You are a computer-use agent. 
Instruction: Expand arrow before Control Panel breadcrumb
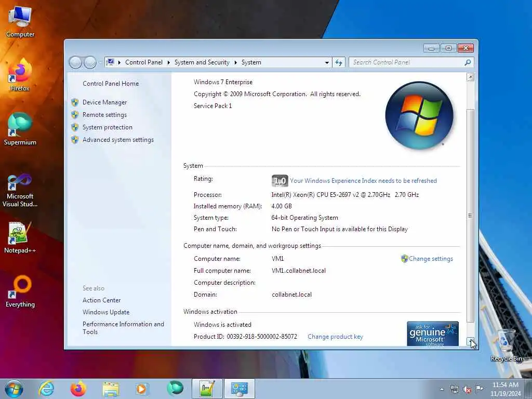pyautogui.click(x=119, y=62)
